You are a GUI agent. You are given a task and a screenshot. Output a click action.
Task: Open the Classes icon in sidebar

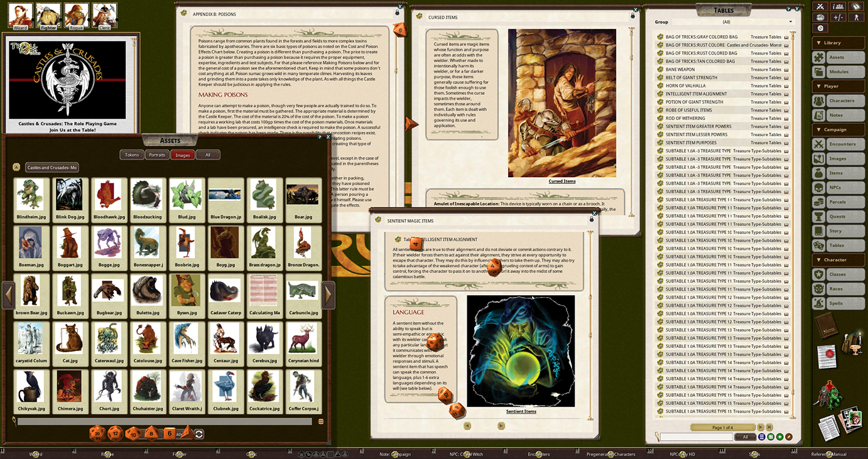tap(818, 274)
